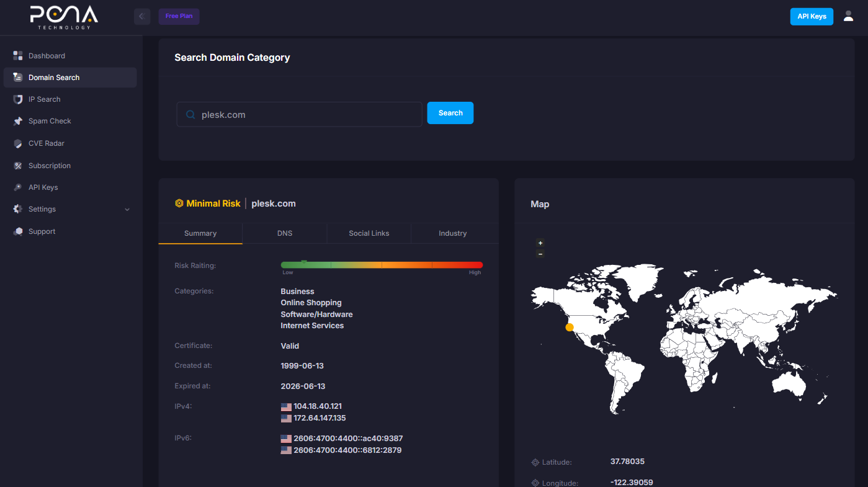This screenshot has height=487, width=868.
Task: Click the longitude value -122.39059
Action: 632,483
